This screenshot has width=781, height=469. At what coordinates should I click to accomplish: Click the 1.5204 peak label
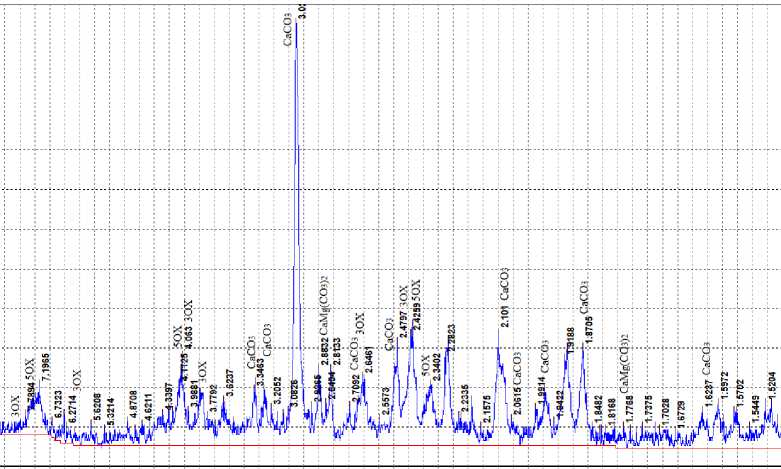(x=772, y=385)
